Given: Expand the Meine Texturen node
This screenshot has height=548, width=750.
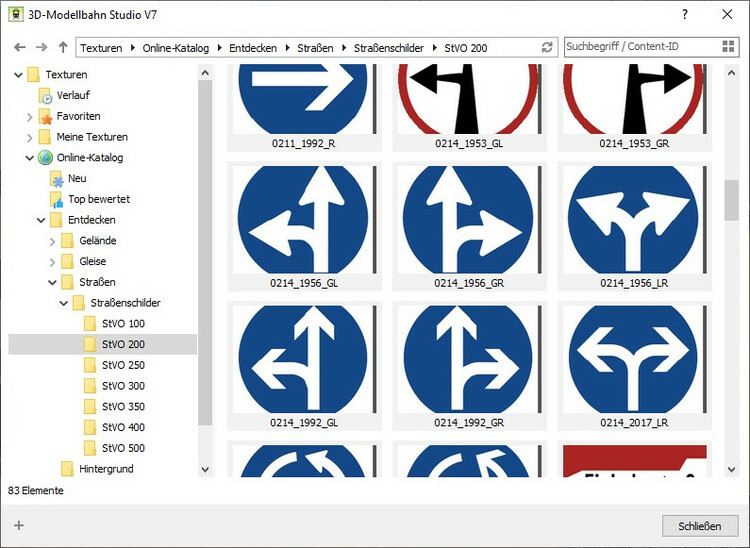Looking at the screenshot, I should pyautogui.click(x=30, y=138).
